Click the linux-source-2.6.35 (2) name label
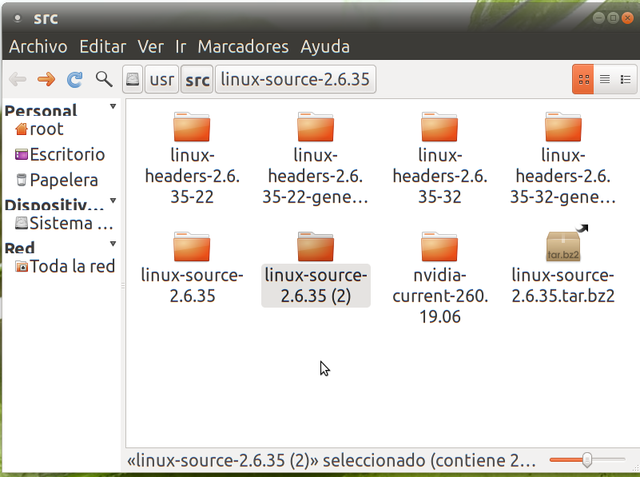Screen dimensions: 640x477 [x=316, y=286]
